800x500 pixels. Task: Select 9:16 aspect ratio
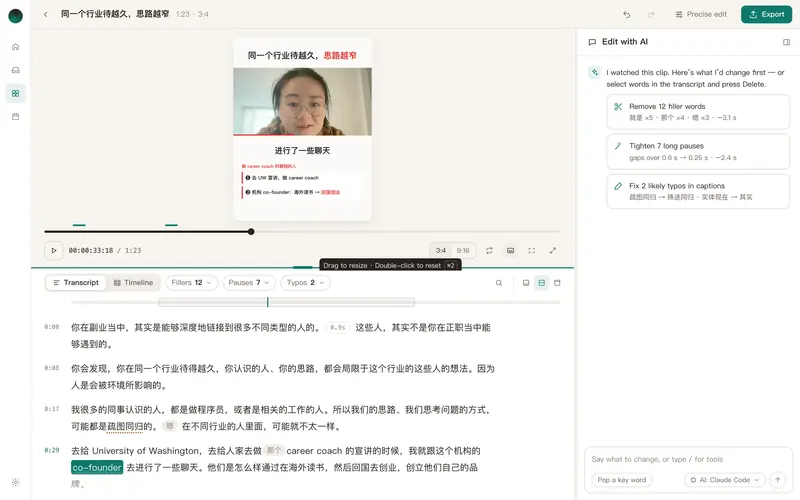[x=463, y=251]
